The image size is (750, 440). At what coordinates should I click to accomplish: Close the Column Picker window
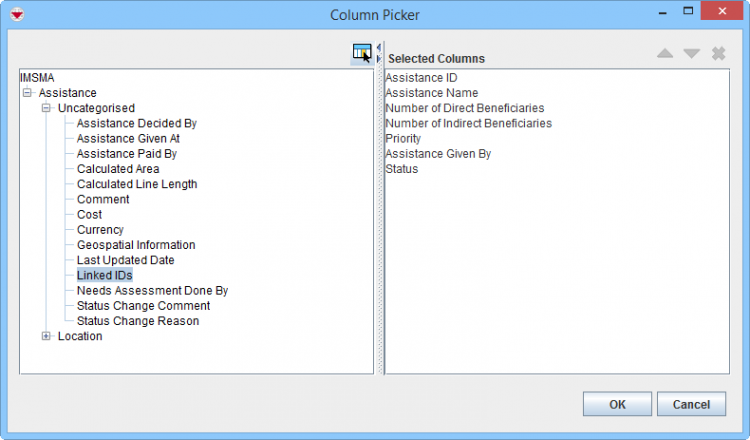point(725,14)
